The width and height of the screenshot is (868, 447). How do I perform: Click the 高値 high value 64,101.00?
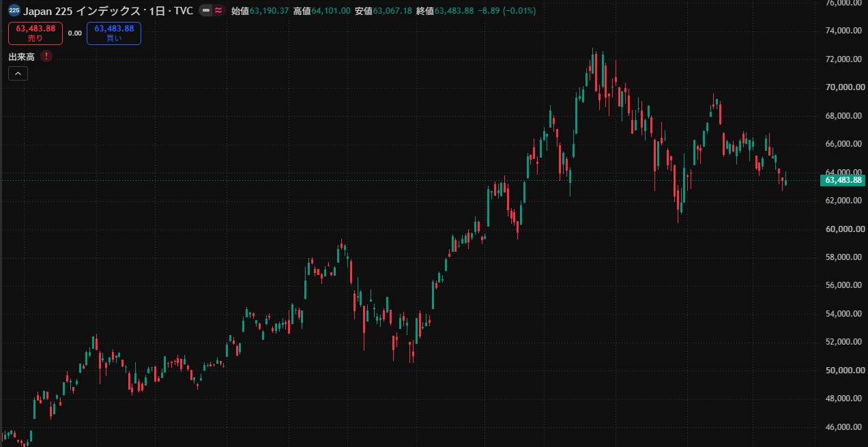pos(331,12)
